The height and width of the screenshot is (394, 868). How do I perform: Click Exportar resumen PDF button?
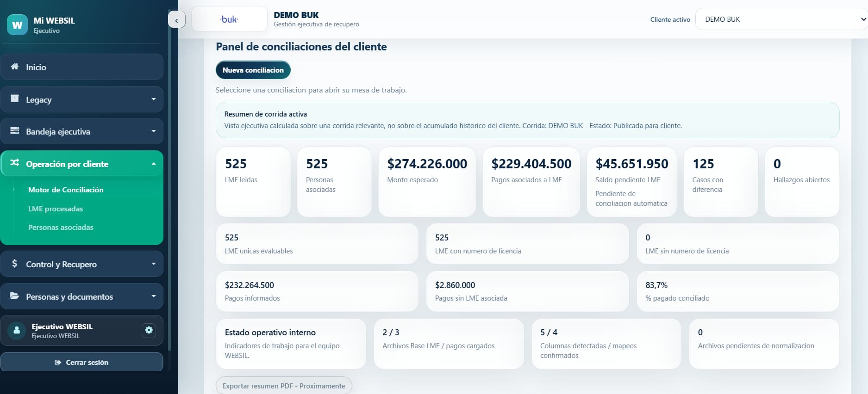[x=284, y=386]
